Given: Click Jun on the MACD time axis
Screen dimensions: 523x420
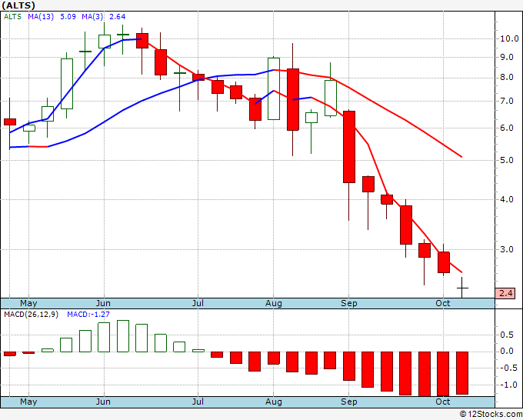Looking at the screenshot, I should click(103, 402).
